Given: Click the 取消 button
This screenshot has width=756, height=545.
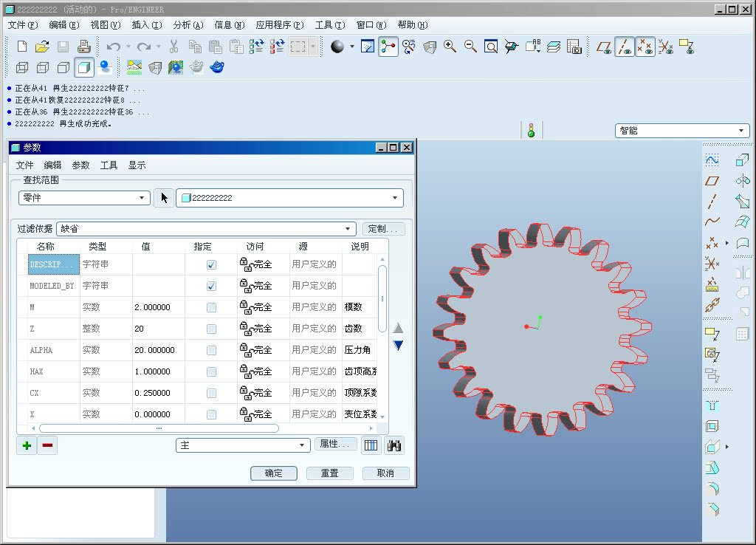Looking at the screenshot, I should [385, 473].
